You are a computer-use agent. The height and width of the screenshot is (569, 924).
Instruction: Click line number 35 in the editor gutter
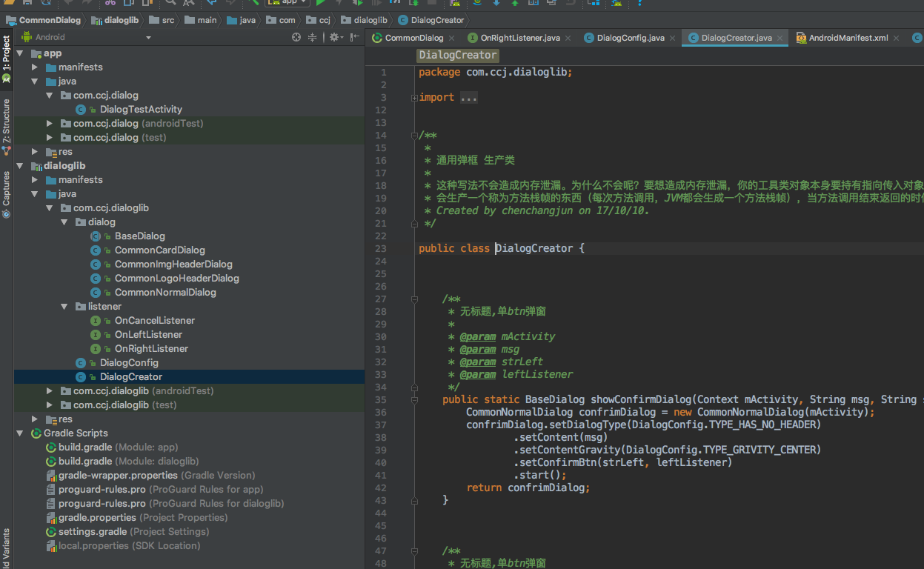[381, 399]
